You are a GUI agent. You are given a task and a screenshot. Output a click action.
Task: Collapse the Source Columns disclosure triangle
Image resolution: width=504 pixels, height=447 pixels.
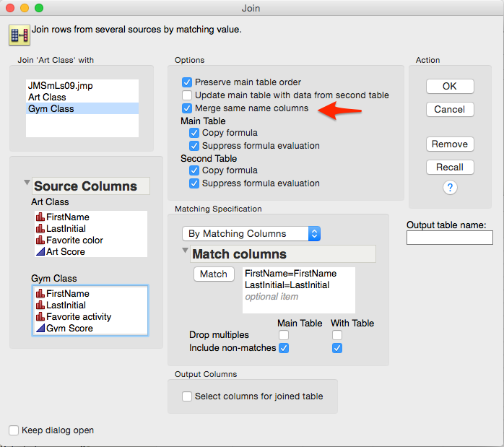coord(27,183)
